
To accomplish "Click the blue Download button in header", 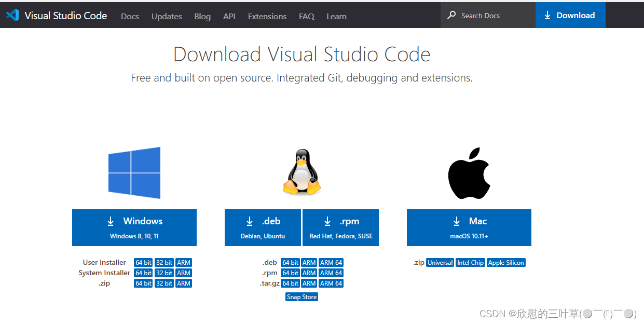I will pyautogui.click(x=570, y=15).
